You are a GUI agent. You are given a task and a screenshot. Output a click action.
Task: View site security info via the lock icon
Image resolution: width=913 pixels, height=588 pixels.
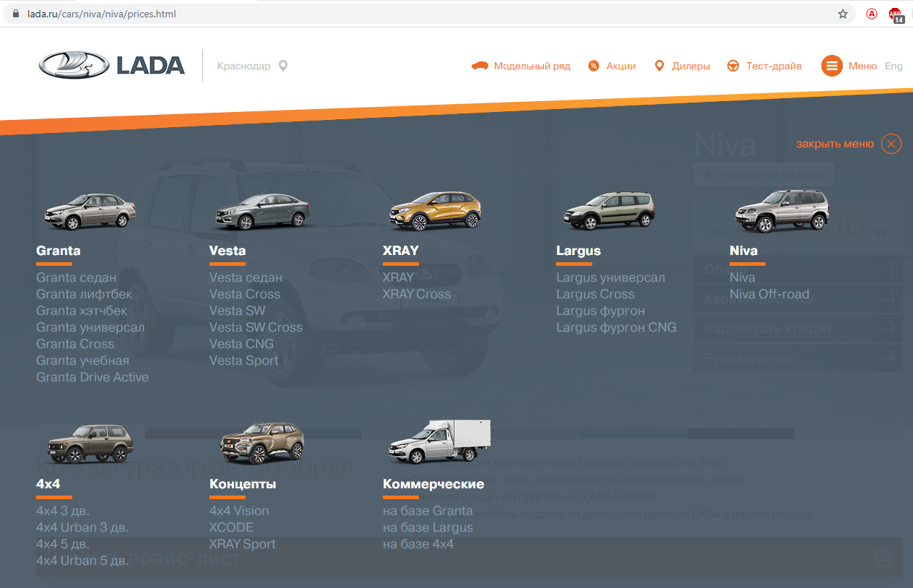pyautogui.click(x=16, y=14)
